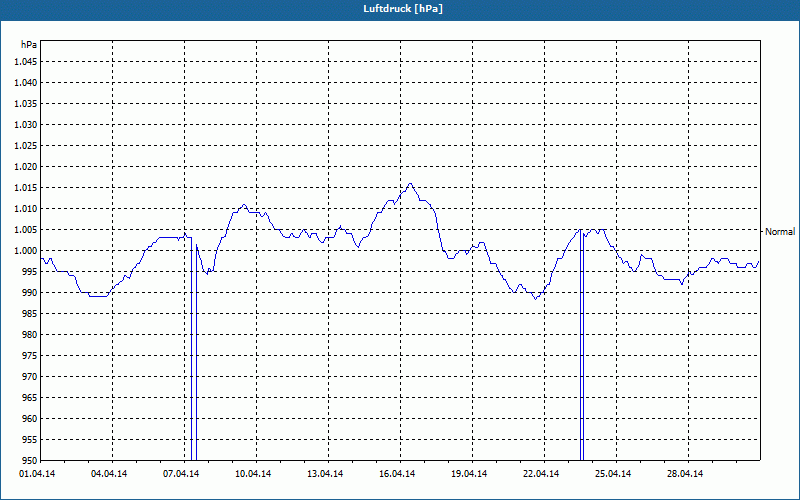
Task: Select the 980 y-axis value
Action: 30,335
